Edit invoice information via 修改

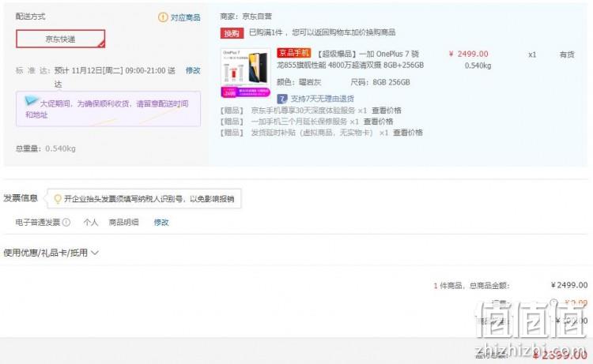pyautogui.click(x=161, y=223)
